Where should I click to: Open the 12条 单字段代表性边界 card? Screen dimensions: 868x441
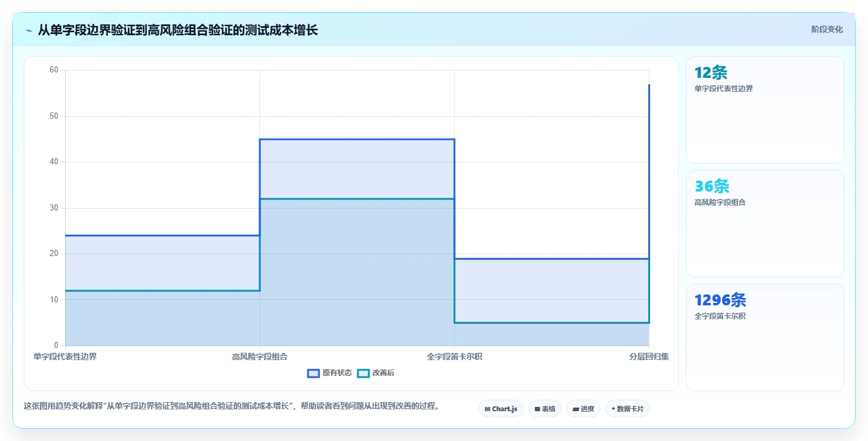(x=765, y=109)
